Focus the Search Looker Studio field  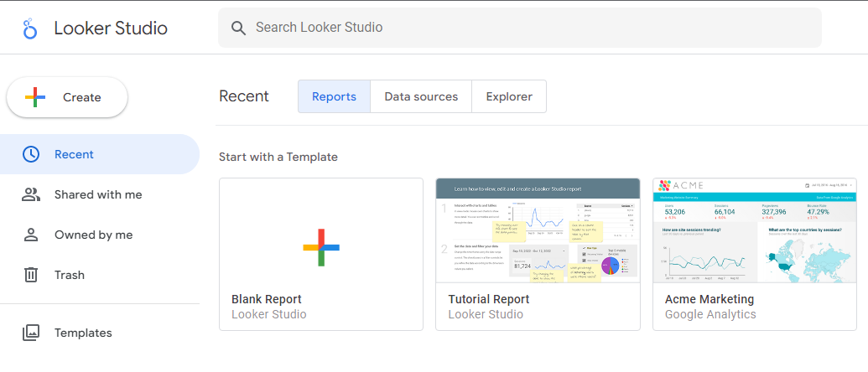point(520,28)
